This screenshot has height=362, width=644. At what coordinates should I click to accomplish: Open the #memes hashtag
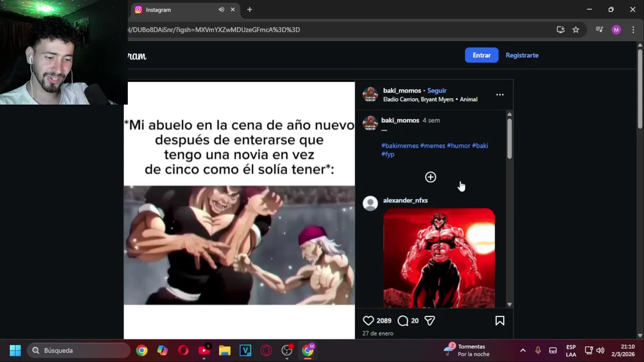(x=433, y=146)
